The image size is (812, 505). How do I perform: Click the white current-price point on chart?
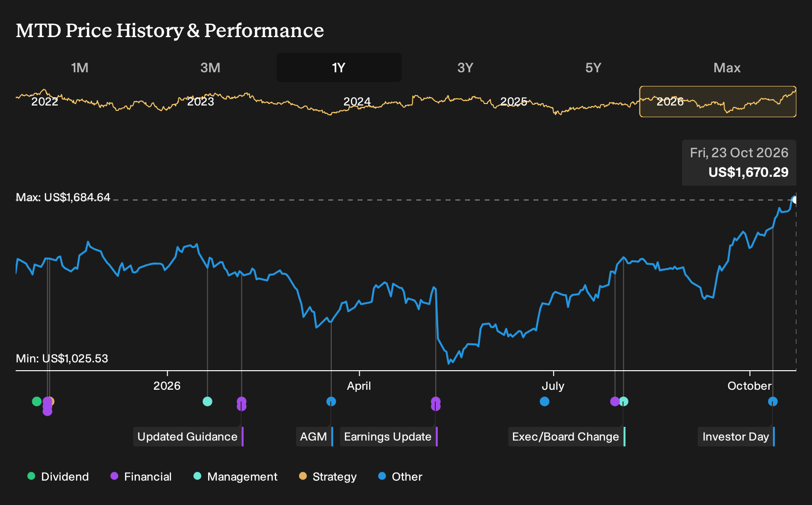tap(795, 200)
